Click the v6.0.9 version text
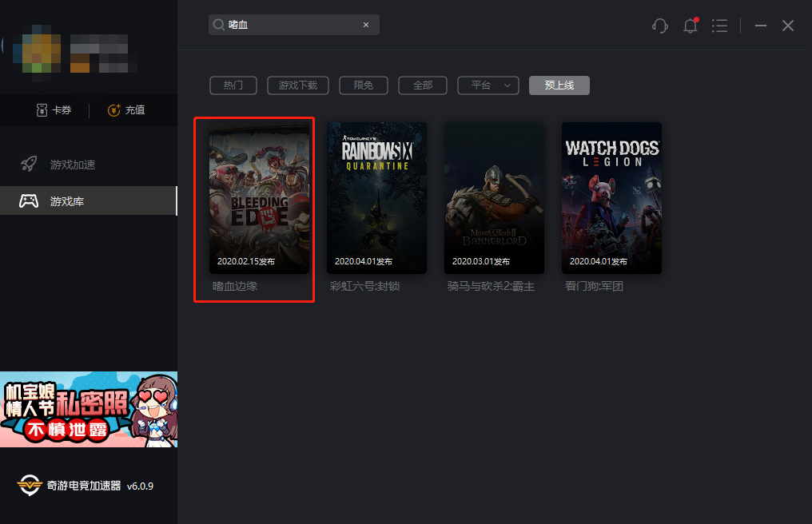The width and height of the screenshot is (812, 524). coord(140,486)
